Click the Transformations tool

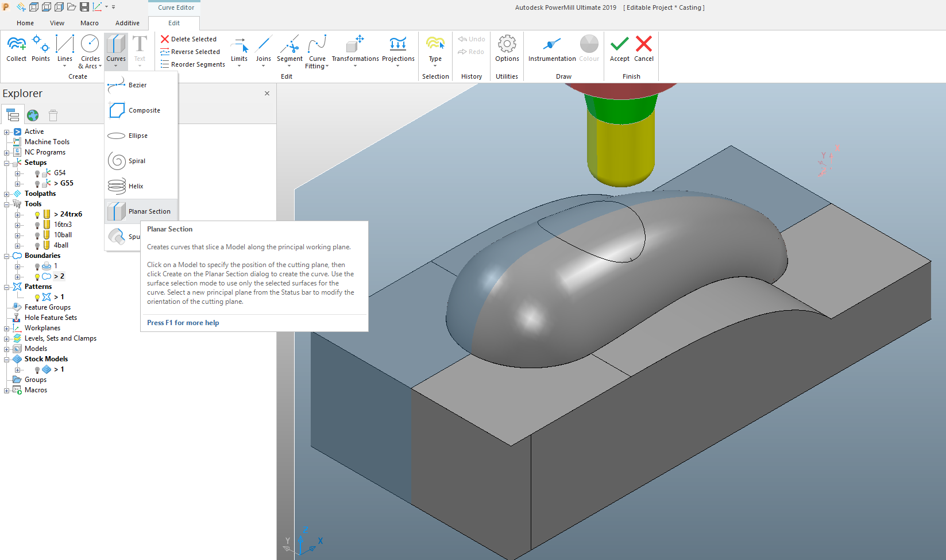click(355, 51)
